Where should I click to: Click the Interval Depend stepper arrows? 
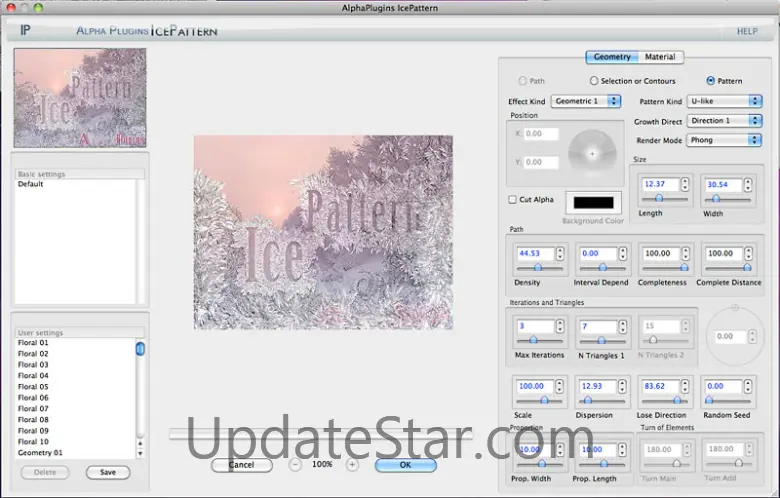pos(623,254)
